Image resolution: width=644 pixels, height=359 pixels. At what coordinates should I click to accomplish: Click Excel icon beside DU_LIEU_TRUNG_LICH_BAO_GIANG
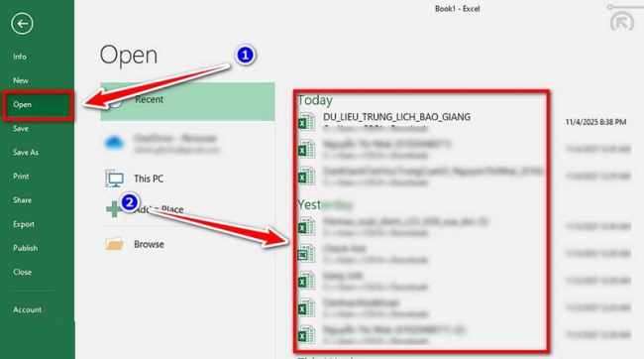point(306,121)
